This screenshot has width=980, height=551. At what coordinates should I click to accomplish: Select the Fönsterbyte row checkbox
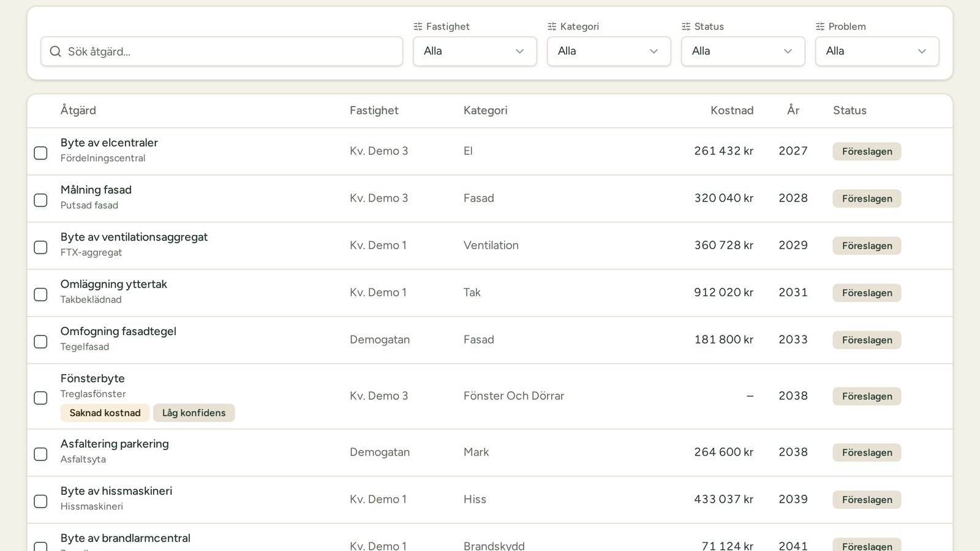40,397
